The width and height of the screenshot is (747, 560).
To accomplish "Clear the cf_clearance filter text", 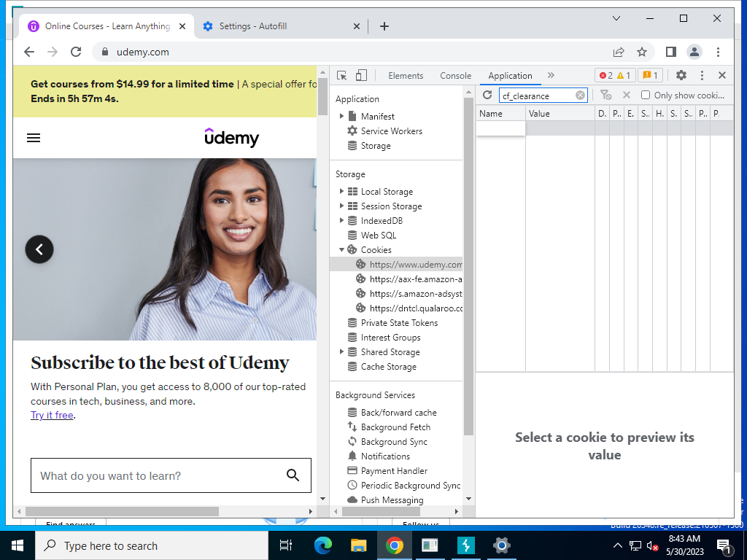I will (580, 96).
